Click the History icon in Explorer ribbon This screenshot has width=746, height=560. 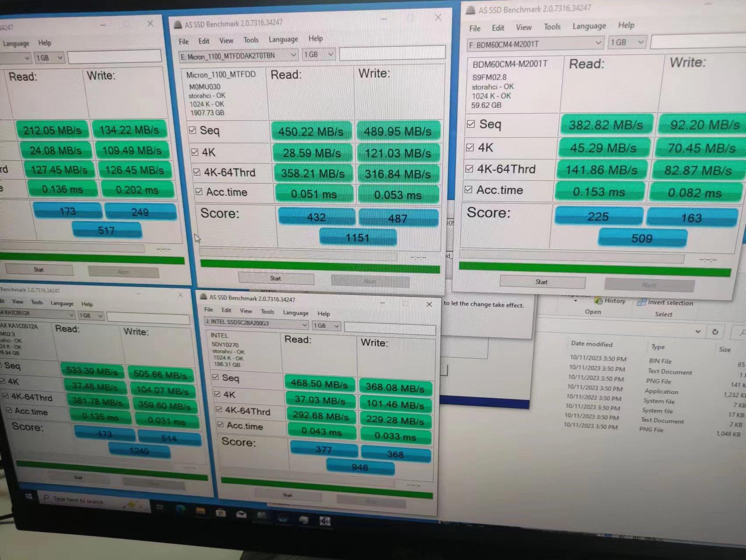pyautogui.click(x=598, y=301)
